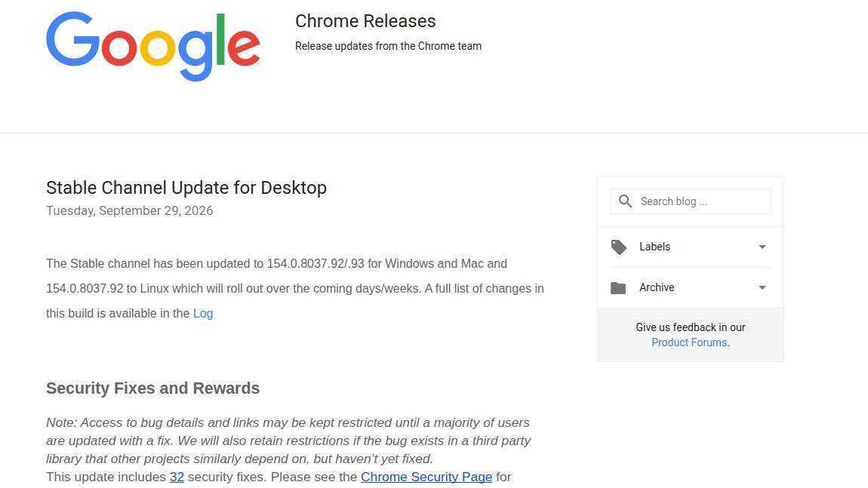The width and height of the screenshot is (868, 488).
Task: Click the 'Give us feedback in our' text
Action: (691, 327)
